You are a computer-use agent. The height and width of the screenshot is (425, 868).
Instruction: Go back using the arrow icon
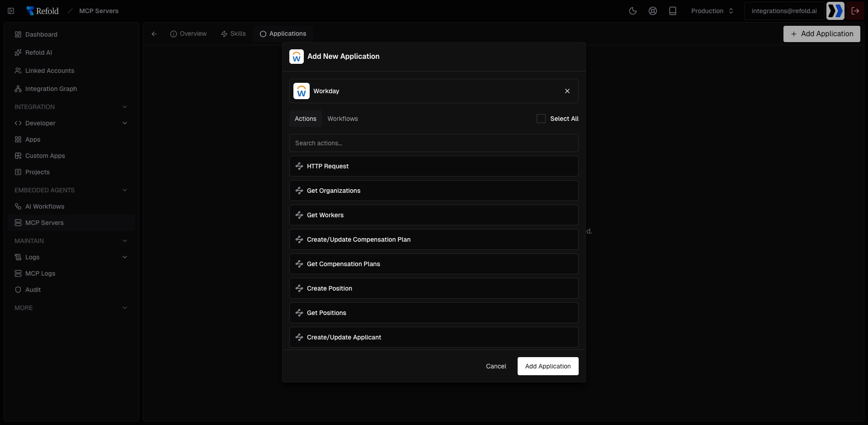[x=154, y=34]
